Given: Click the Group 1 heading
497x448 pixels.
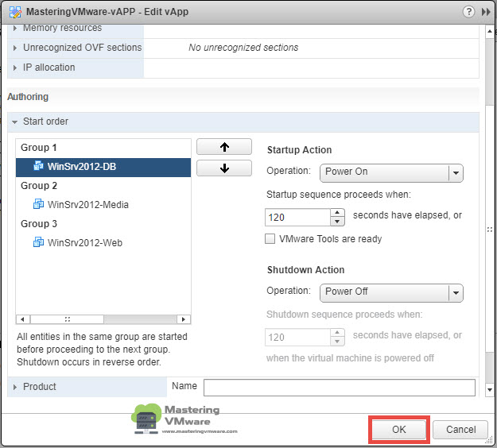Looking at the screenshot, I should (39, 148).
